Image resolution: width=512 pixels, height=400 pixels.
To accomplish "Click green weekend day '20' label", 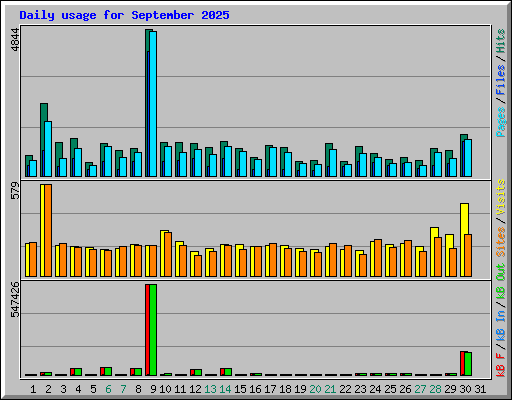I will pos(315,389).
